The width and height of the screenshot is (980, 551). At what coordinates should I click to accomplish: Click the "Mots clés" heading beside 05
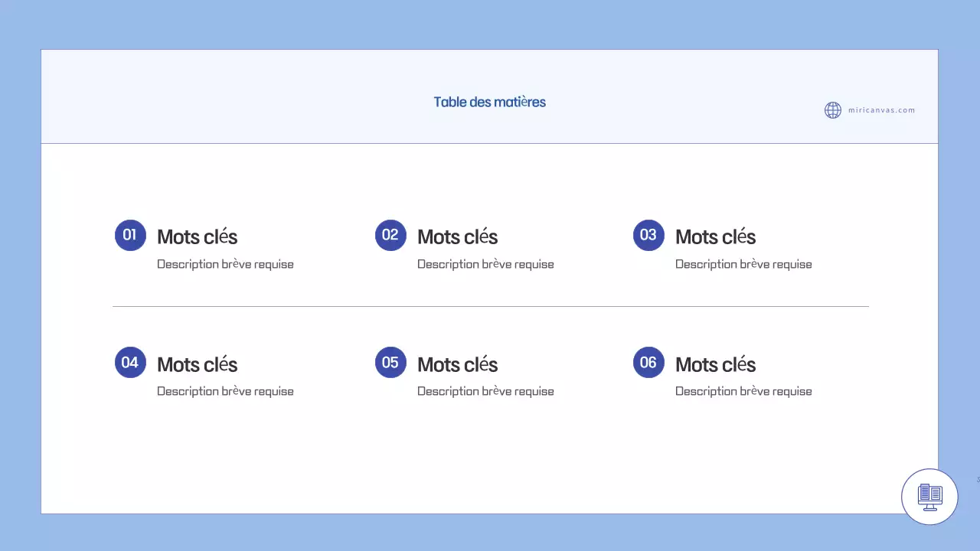(457, 365)
